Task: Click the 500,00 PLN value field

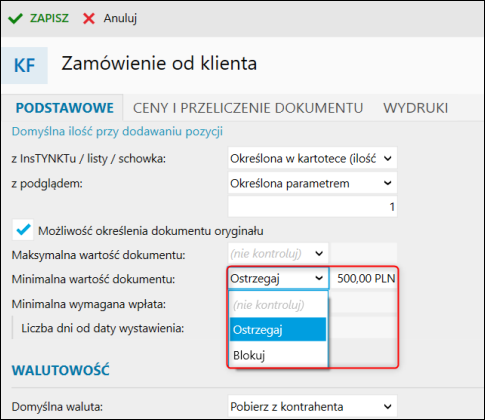Action: click(x=363, y=278)
